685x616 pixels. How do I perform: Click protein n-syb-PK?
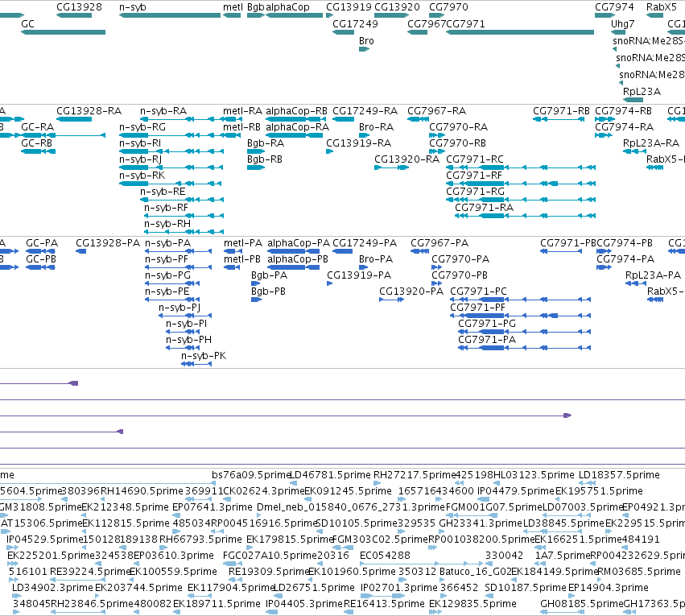click(204, 356)
